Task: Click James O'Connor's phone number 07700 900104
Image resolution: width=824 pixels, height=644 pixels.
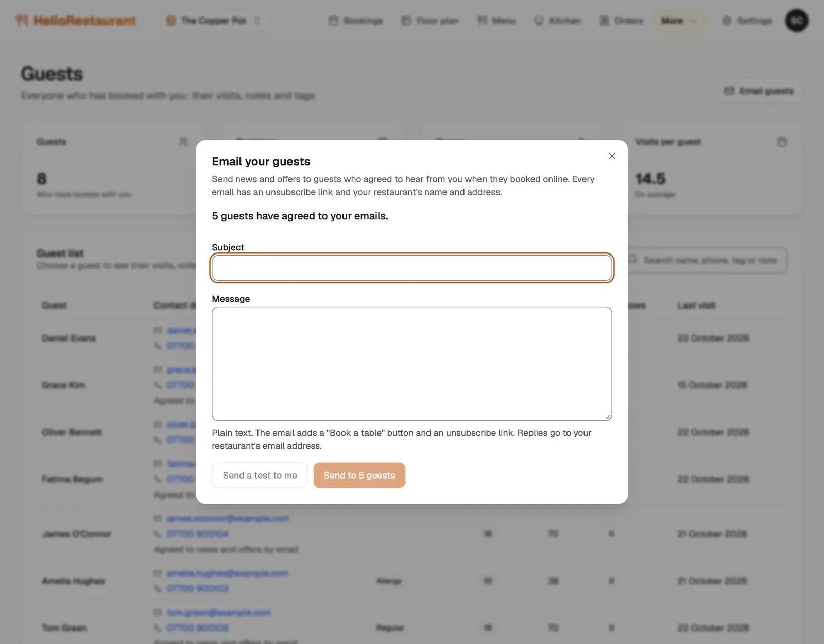Action: tap(197, 534)
